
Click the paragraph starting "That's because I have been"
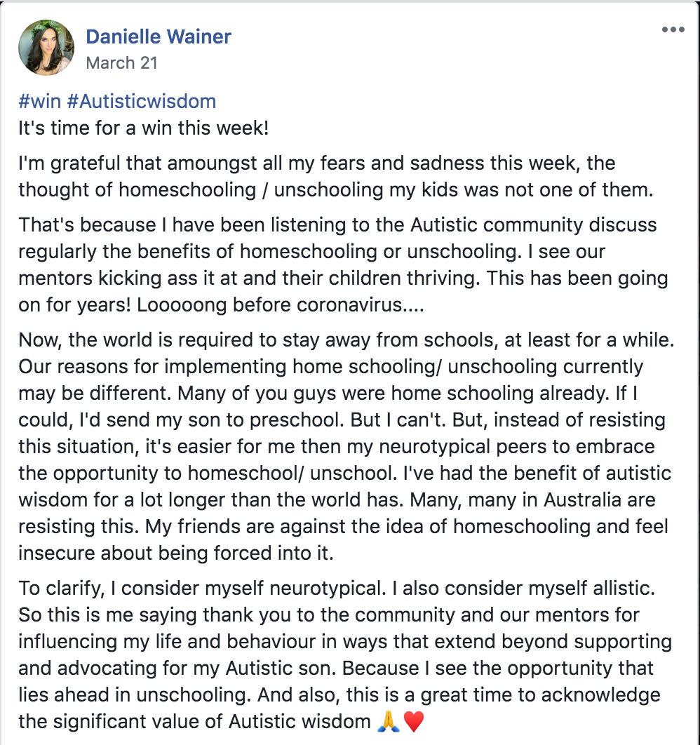(x=343, y=264)
